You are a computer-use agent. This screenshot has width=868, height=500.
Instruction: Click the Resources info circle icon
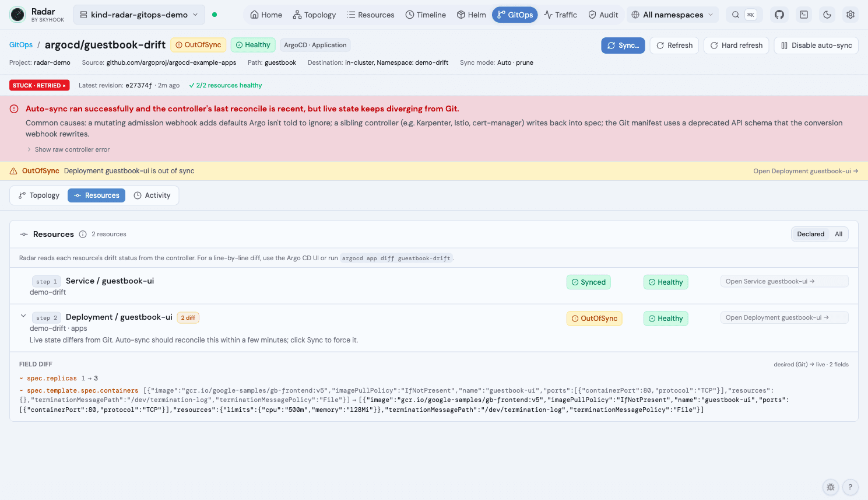(x=83, y=234)
